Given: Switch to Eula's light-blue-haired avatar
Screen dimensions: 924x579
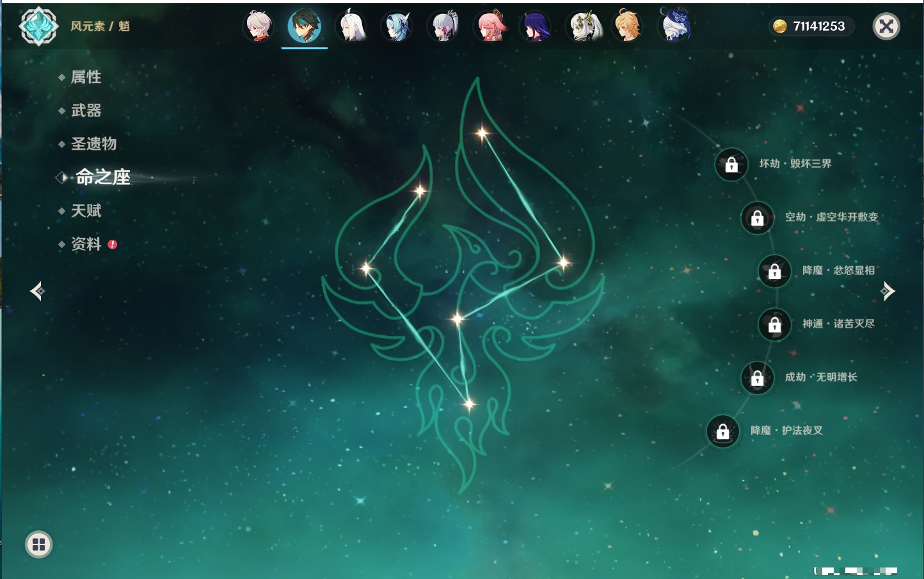Looking at the screenshot, I should click(x=397, y=26).
